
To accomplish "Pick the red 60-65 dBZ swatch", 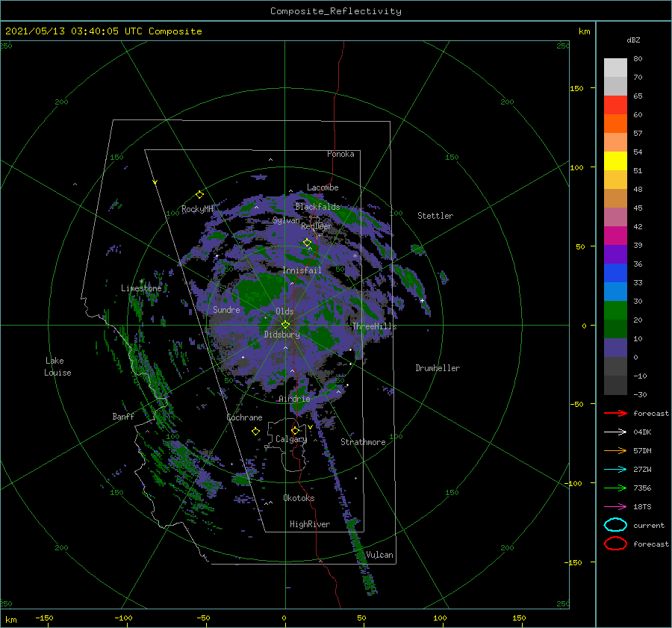I will [615, 105].
